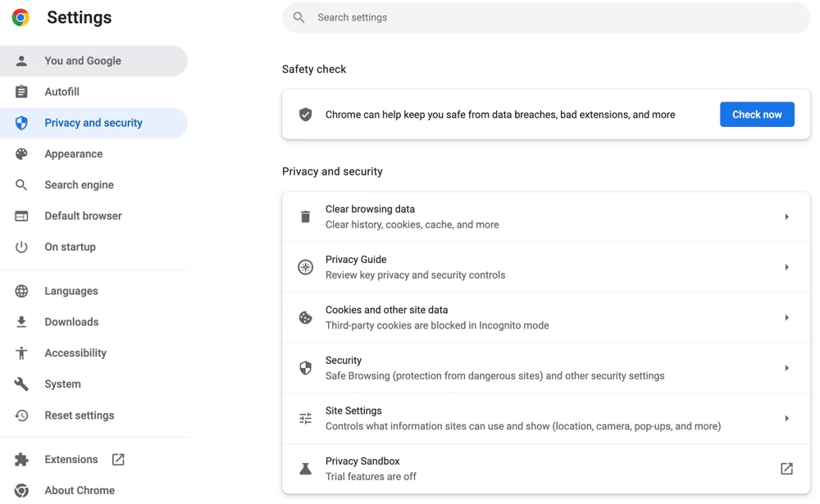Click the Clear browsing data trash icon
Image resolution: width=820 pixels, height=504 pixels.
tap(305, 217)
